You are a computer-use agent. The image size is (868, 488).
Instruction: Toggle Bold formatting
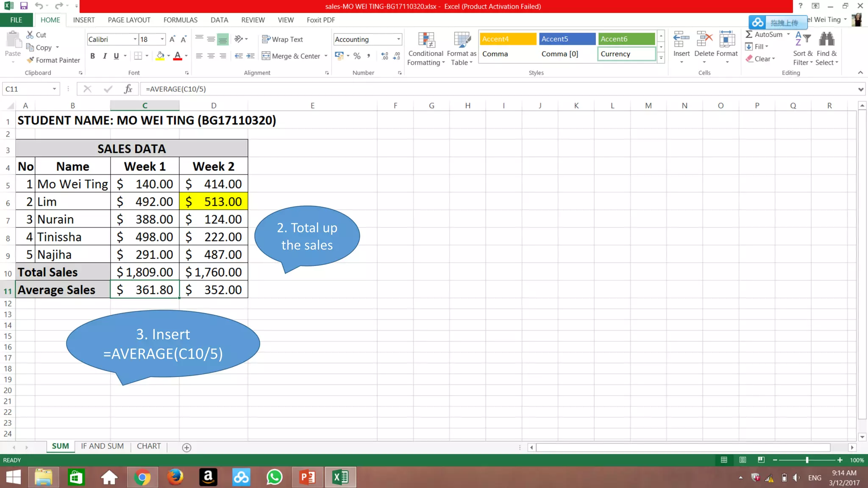click(92, 56)
